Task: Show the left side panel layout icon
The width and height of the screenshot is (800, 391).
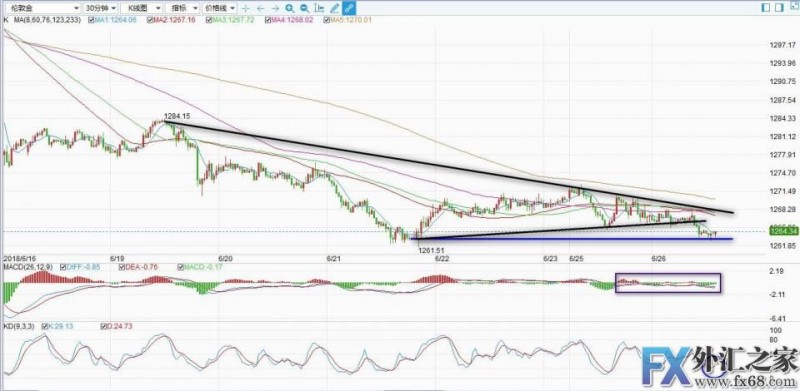Action: 766,7
